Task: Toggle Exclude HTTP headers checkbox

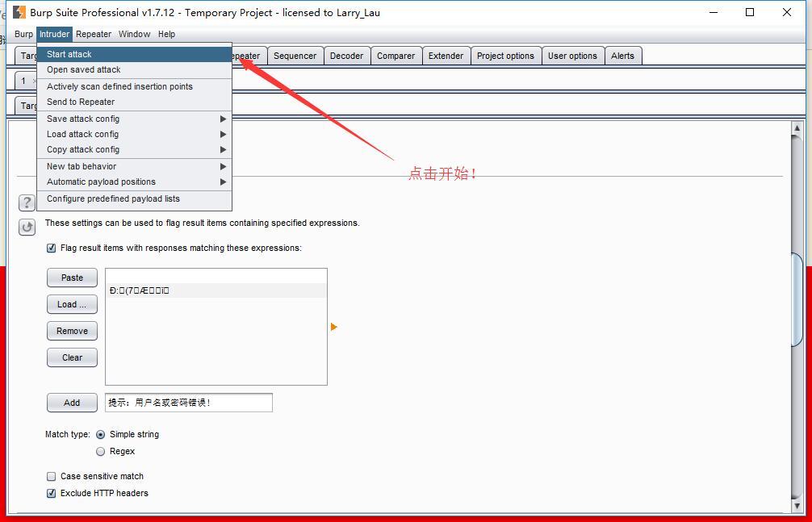Action: tap(52, 494)
